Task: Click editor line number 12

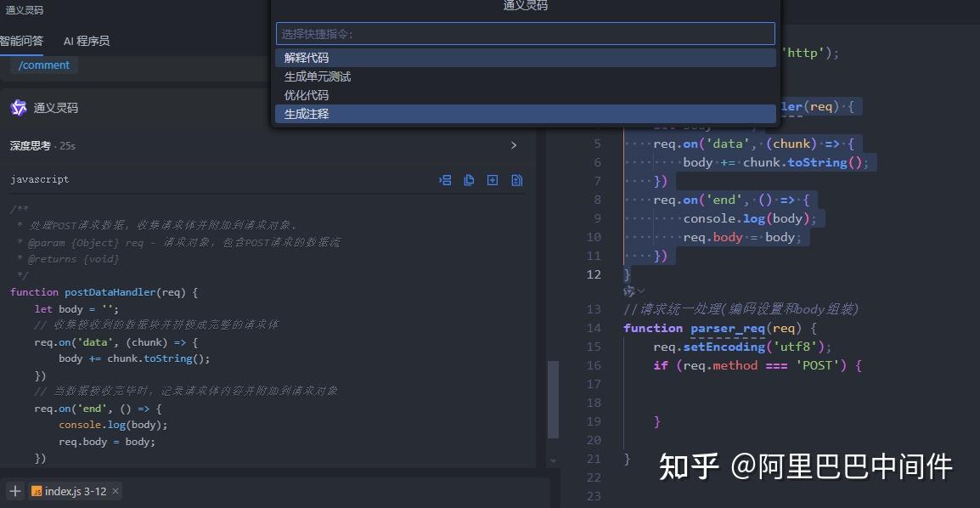Action: 594,274
